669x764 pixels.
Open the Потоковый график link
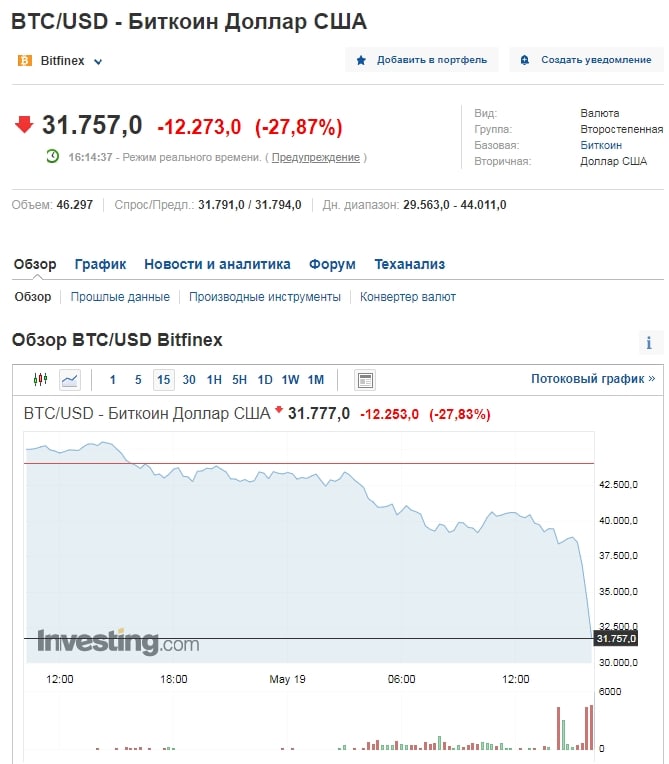(x=593, y=379)
